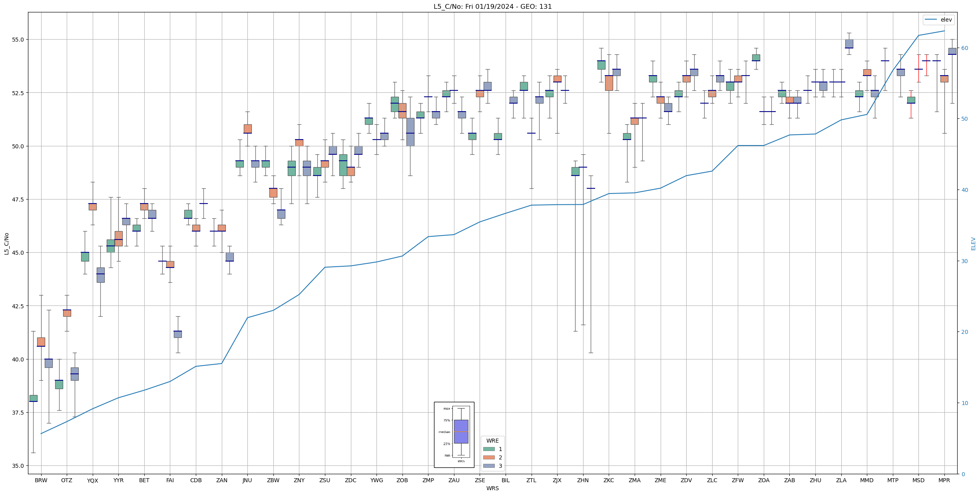Viewport: 980px width, 495px height.
Task: Click the blue ELEV right-axis label
Action: click(973, 244)
